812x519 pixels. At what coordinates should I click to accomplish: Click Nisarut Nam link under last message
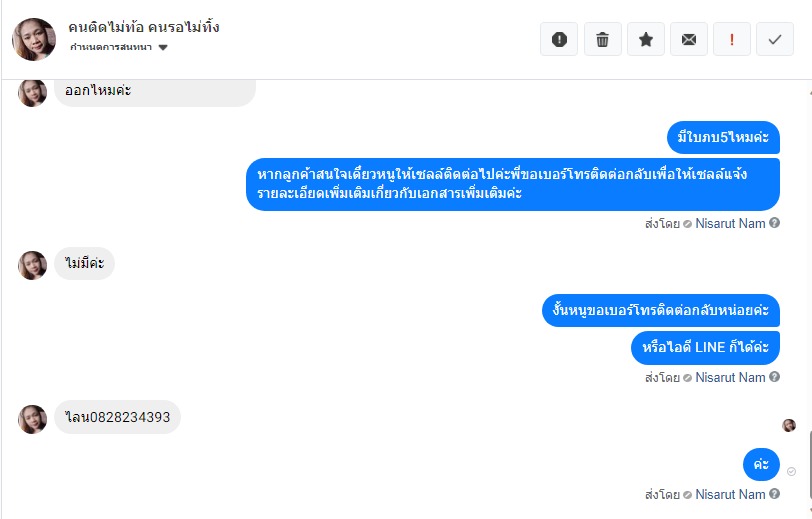(730, 494)
